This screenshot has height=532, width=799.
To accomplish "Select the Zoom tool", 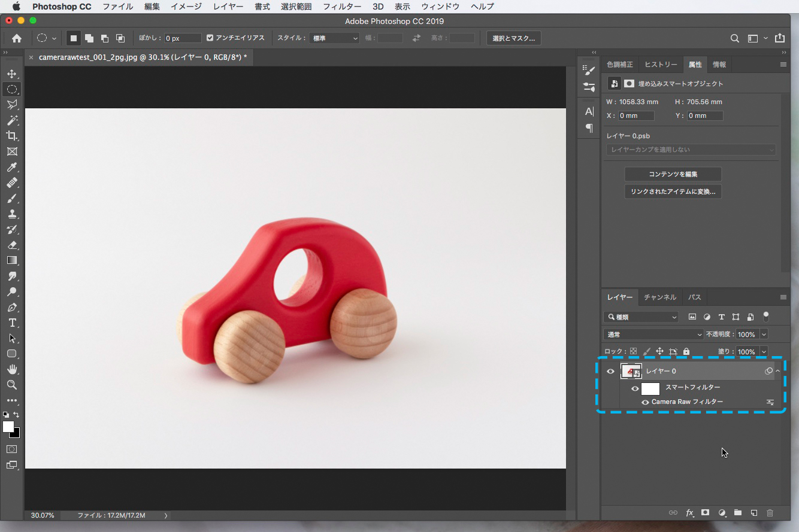I will [x=12, y=385].
